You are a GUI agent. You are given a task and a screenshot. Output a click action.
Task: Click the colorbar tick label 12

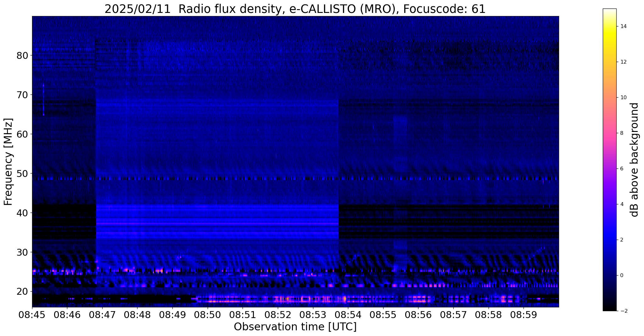click(623, 62)
